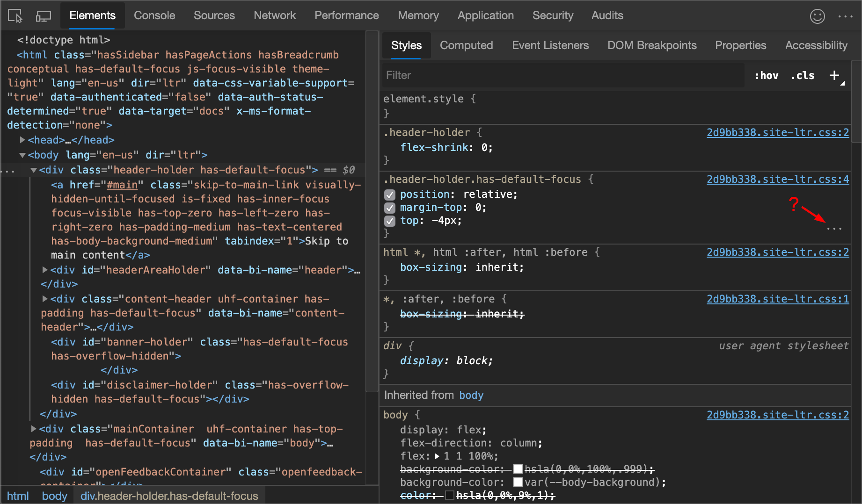Screen dimensions: 862x504
Task: Open the class editor via .cls button
Action: (802, 75)
